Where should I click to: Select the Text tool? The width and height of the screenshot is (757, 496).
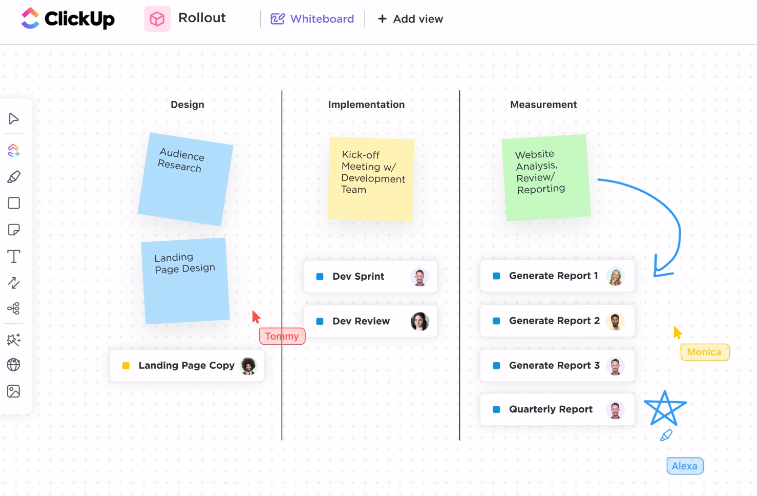click(x=14, y=257)
